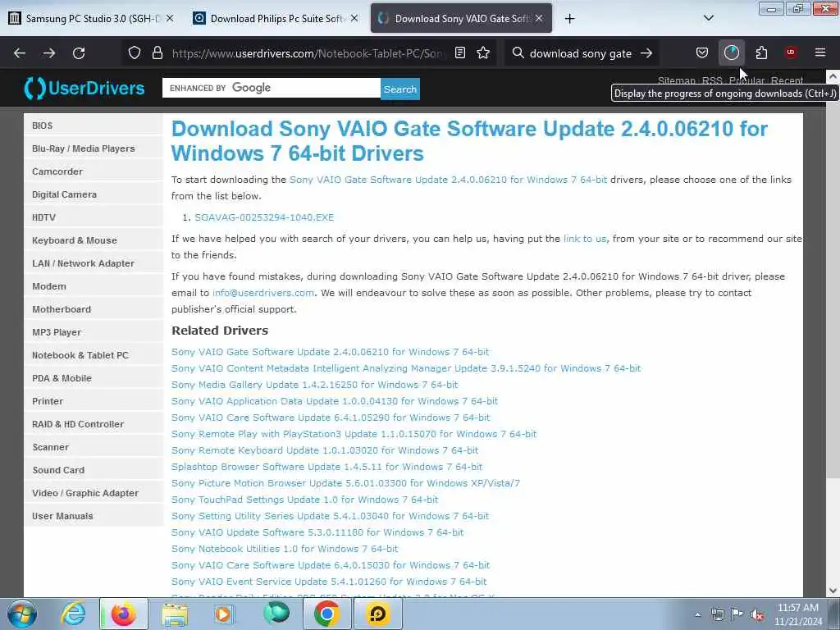The width and height of the screenshot is (840, 630).
Task: Select Video / Graphic Adapter category
Action: [94, 493]
